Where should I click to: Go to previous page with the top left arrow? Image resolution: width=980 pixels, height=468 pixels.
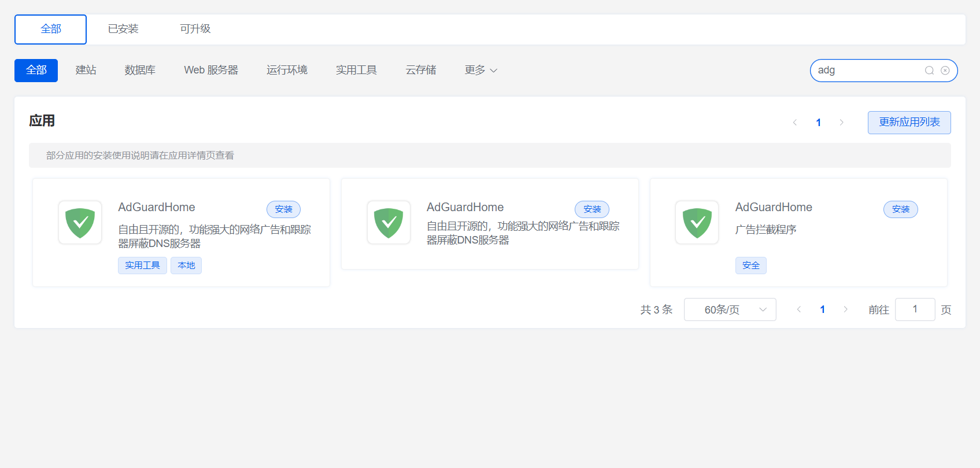(x=795, y=123)
